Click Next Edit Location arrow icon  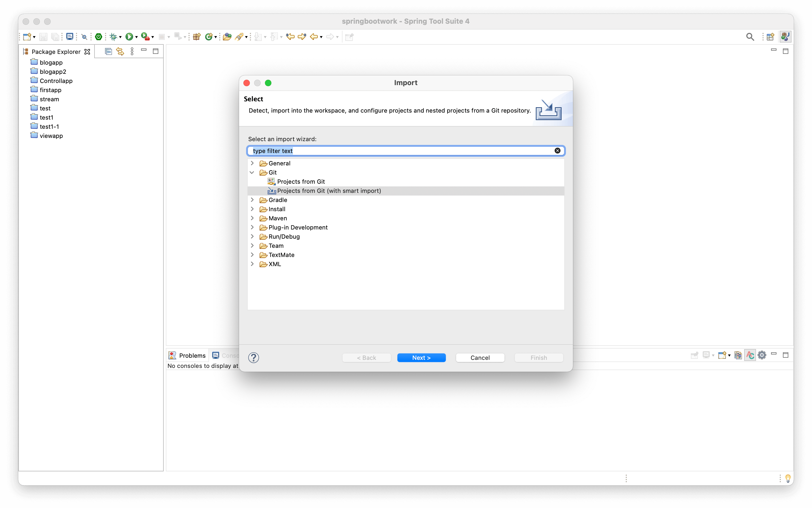click(302, 37)
